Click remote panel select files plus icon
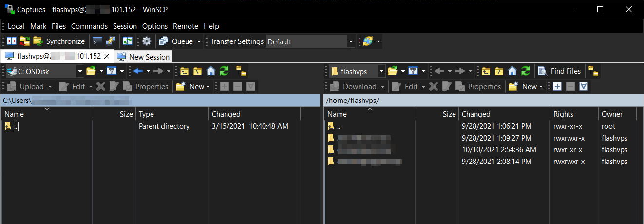The width and height of the screenshot is (644, 224). point(557,87)
